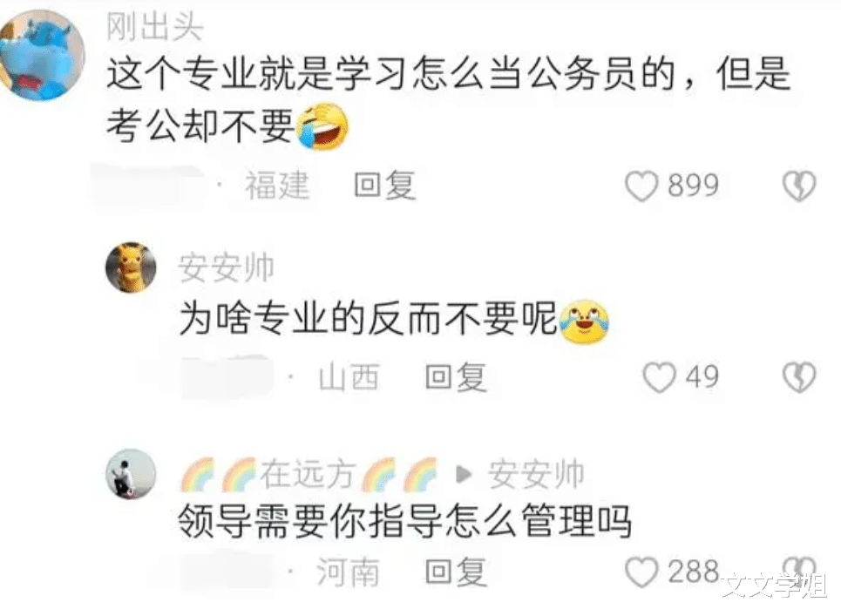The width and height of the screenshot is (841, 616).
Task: Open 在远方's profile avatar
Action: (131, 474)
